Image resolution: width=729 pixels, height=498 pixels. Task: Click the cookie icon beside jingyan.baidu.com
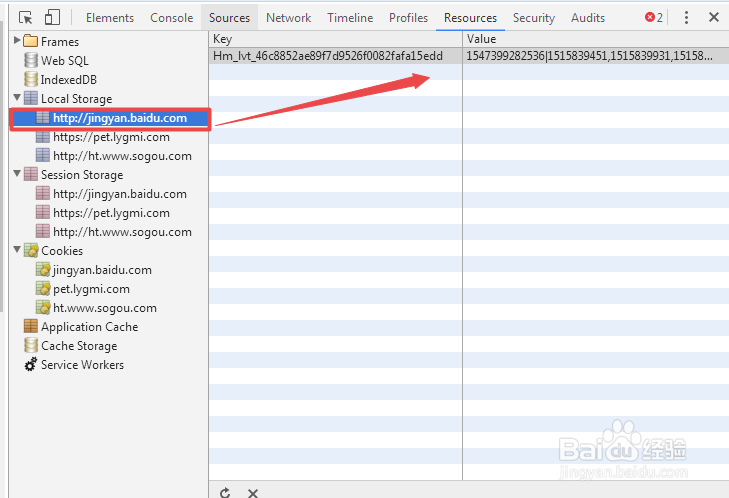tap(43, 269)
